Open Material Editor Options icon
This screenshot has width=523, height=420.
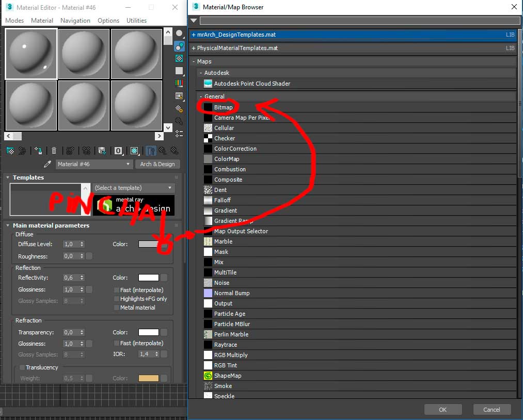point(180,109)
